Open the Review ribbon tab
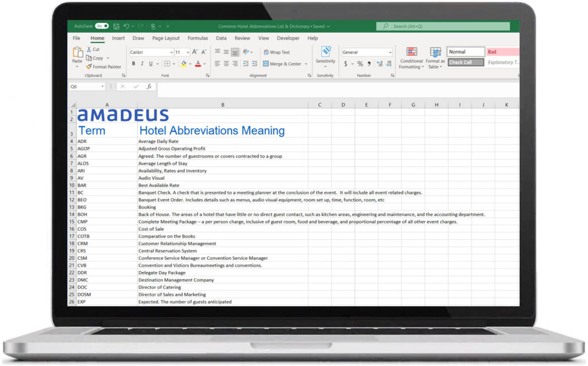 point(243,38)
